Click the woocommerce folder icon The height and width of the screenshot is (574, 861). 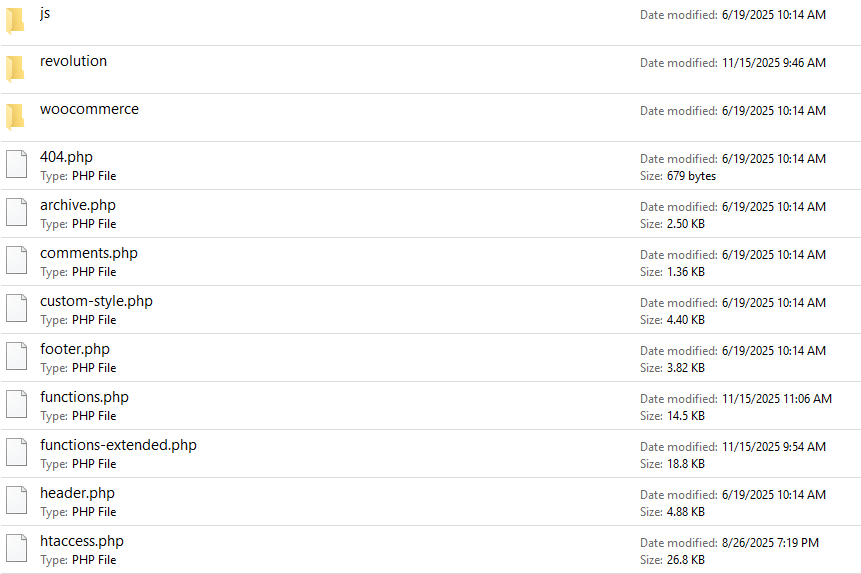(15, 117)
